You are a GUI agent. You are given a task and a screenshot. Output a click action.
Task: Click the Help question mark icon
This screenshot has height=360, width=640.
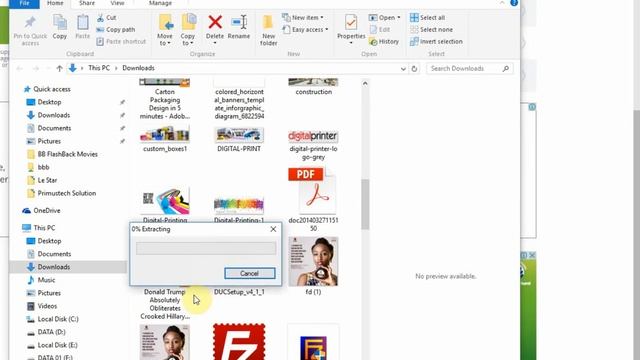(514, 3)
